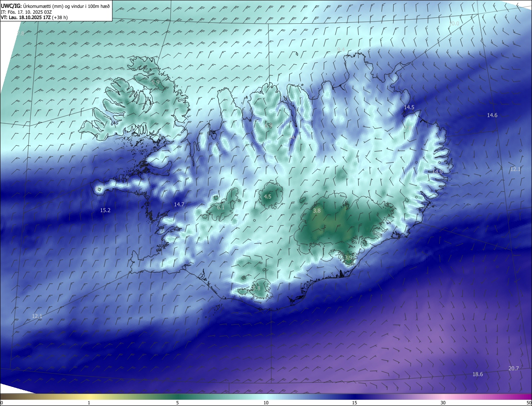Image resolution: width=532 pixels, height=406 pixels.
Task: Click the 15.2 value off the west coast
Action: (106, 210)
